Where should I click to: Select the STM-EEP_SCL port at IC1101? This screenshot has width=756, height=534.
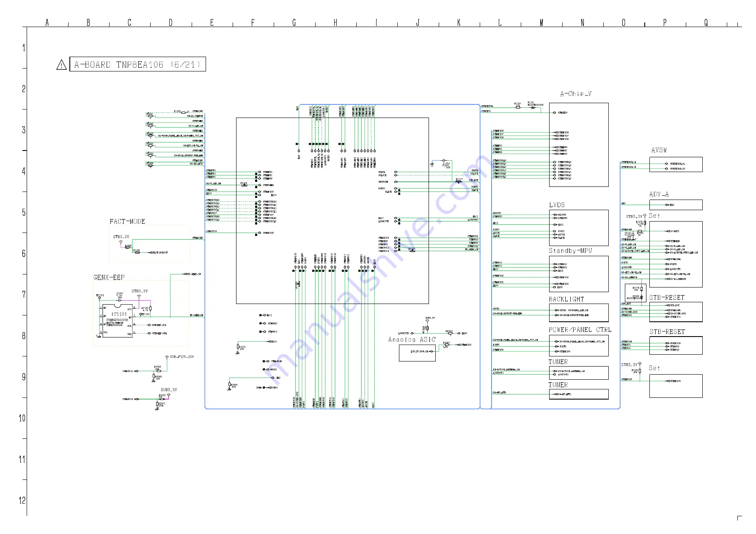[157, 325]
